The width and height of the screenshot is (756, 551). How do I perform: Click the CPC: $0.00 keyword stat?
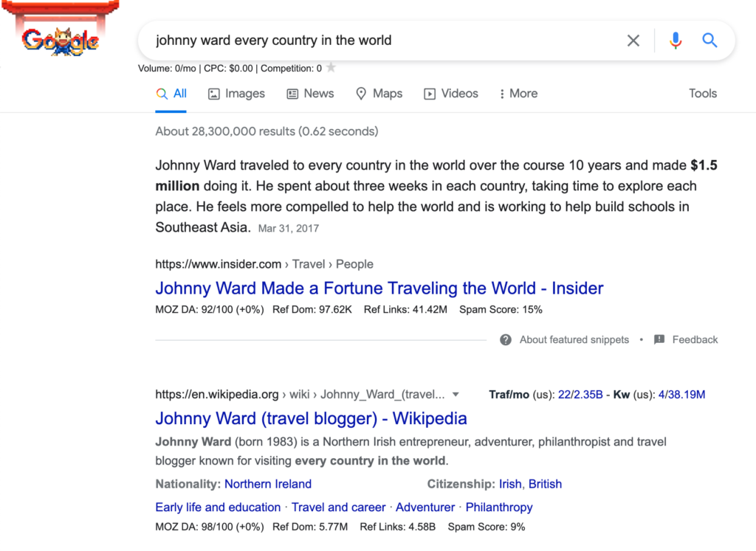(x=228, y=69)
